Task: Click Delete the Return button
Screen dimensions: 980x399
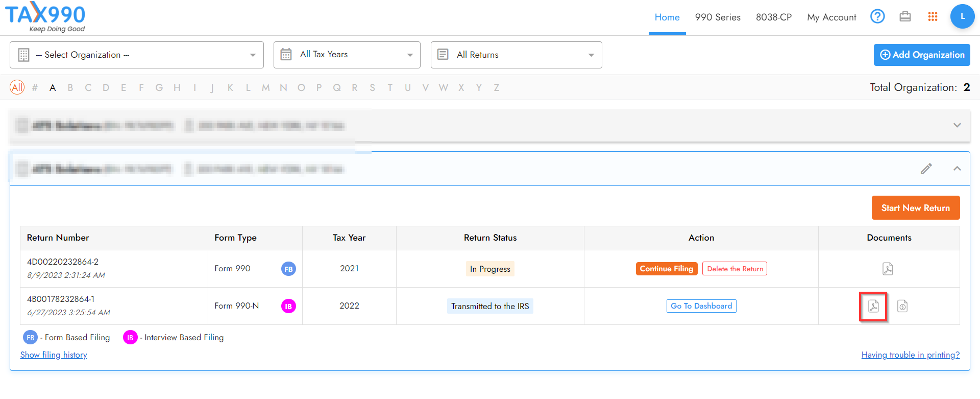Action: (x=735, y=269)
